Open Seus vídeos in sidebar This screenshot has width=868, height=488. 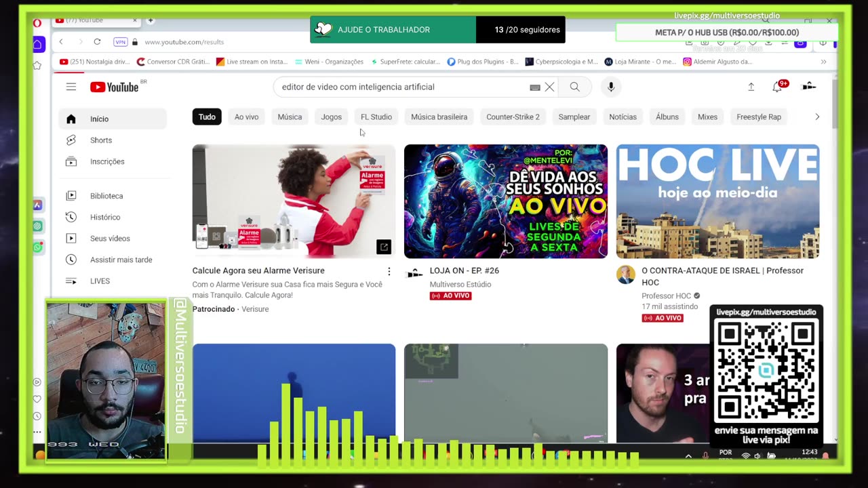(113, 239)
